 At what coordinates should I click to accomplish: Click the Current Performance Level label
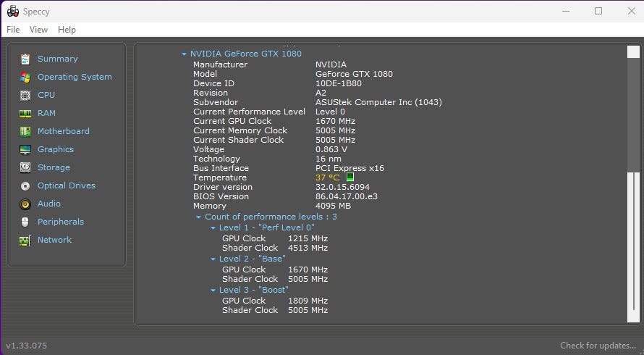[x=250, y=112]
